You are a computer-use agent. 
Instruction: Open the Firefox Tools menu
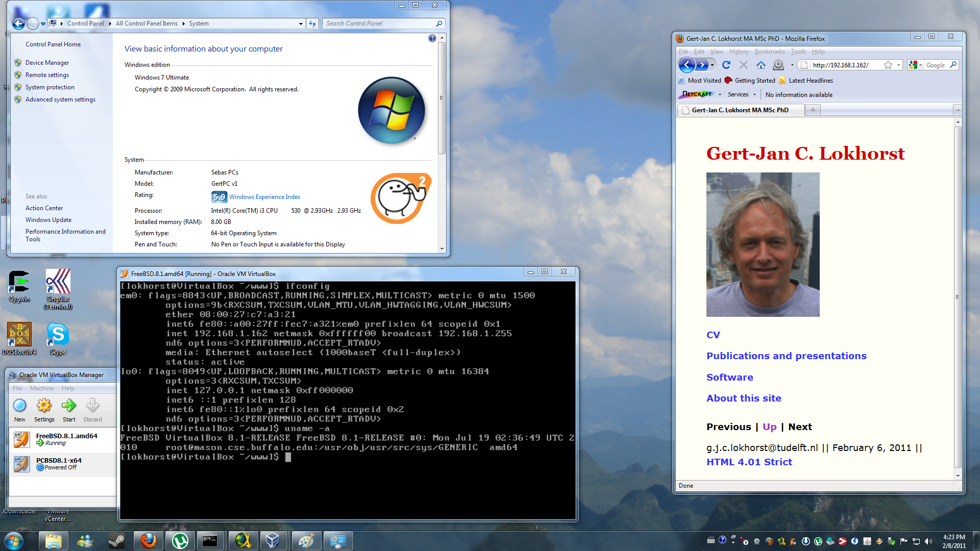(798, 52)
